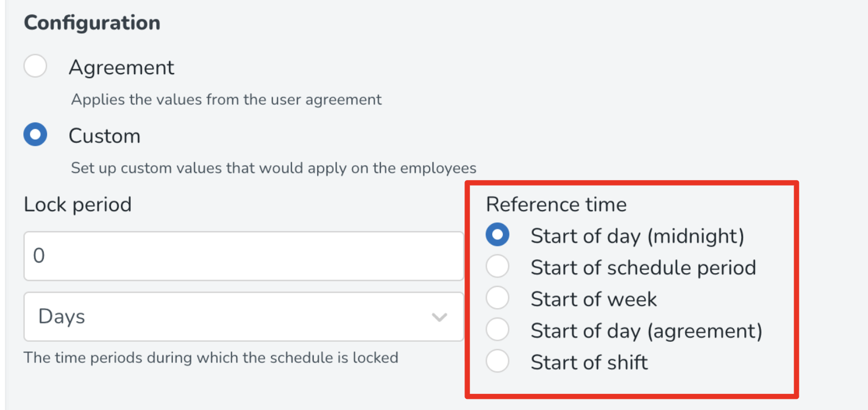Click the "Applies the values from the user agreement" description
The height and width of the screenshot is (410, 868).
click(x=226, y=100)
